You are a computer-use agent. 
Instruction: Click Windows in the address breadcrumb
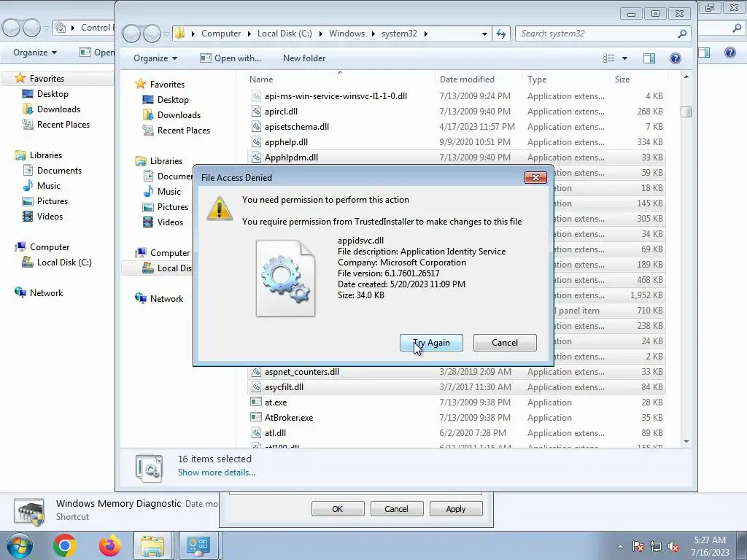click(x=347, y=34)
